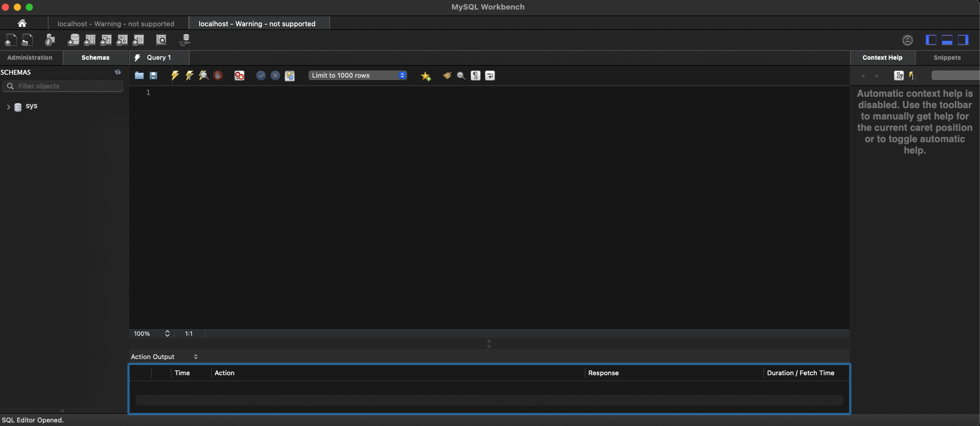This screenshot has width=980, height=426.
Task: Click the context help topic search field
Action: [x=955, y=75]
